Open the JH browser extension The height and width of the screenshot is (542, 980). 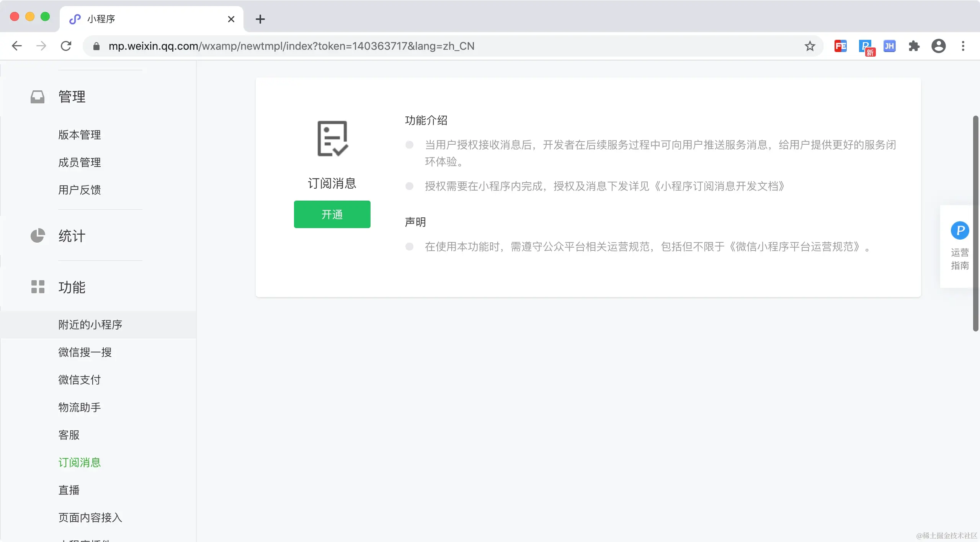pos(889,46)
